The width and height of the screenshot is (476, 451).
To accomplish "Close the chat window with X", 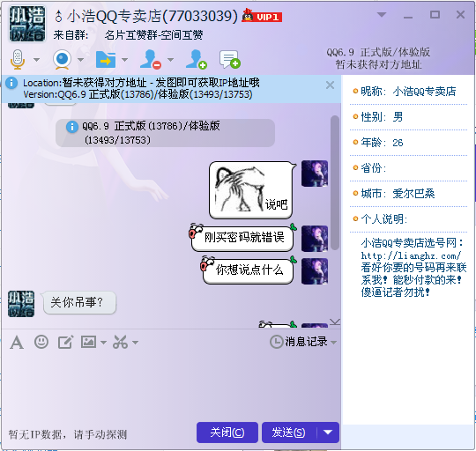I will (x=460, y=15).
